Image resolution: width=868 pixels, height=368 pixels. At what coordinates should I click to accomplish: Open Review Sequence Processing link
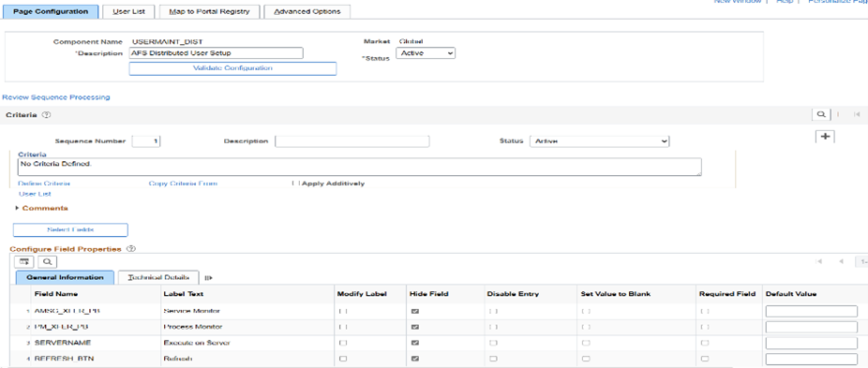(56, 97)
